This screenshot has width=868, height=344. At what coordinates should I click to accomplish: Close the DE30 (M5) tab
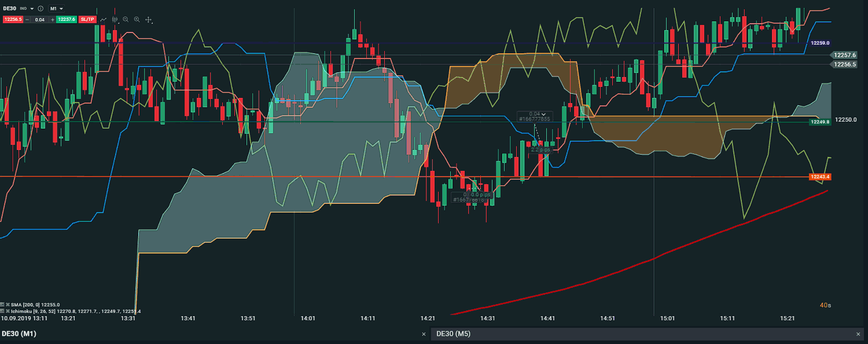858,334
